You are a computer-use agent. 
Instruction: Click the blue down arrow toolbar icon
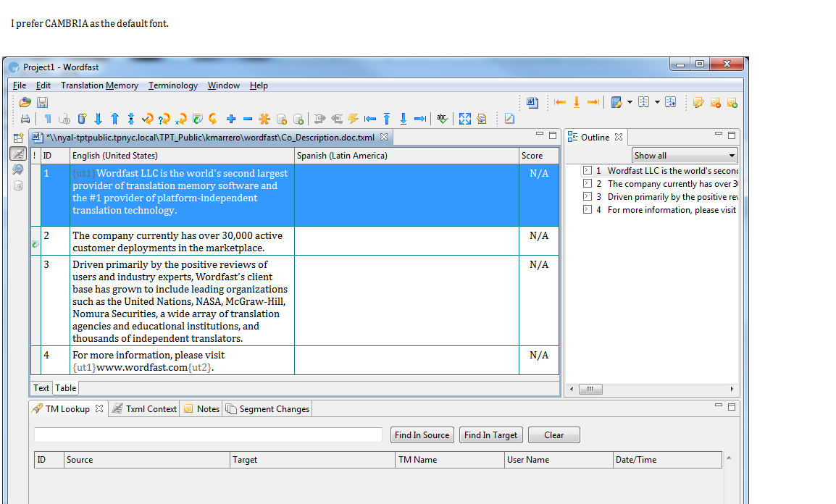coord(98,119)
